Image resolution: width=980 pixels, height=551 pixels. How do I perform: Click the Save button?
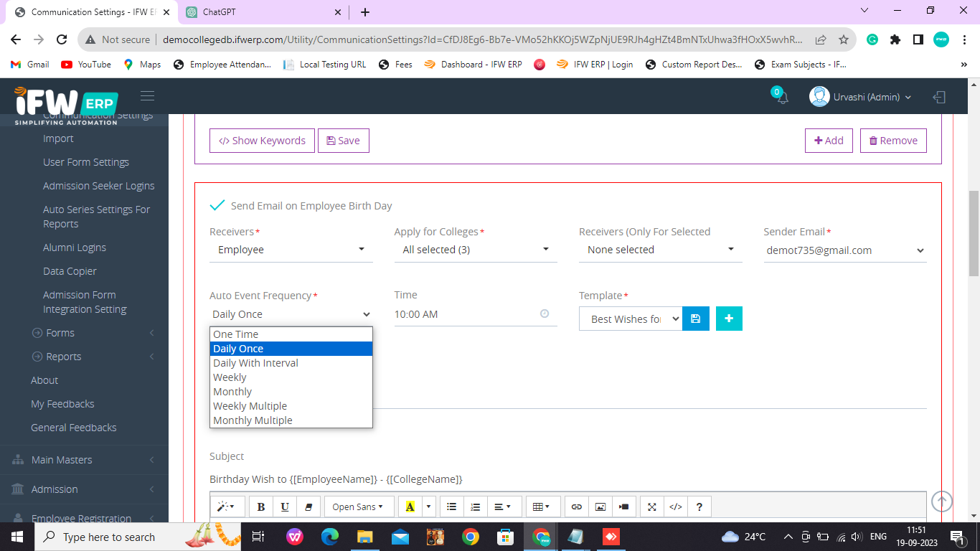pyautogui.click(x=344, y=141)
